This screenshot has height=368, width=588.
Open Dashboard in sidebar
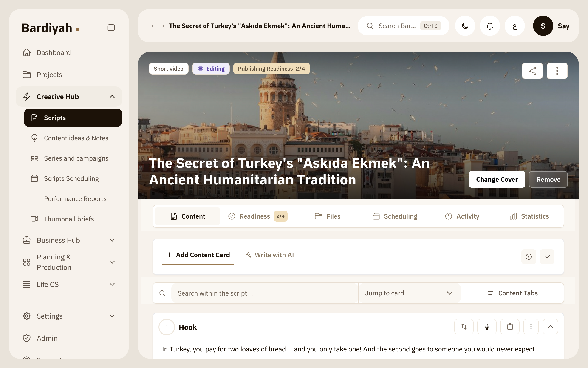(69, 53)
